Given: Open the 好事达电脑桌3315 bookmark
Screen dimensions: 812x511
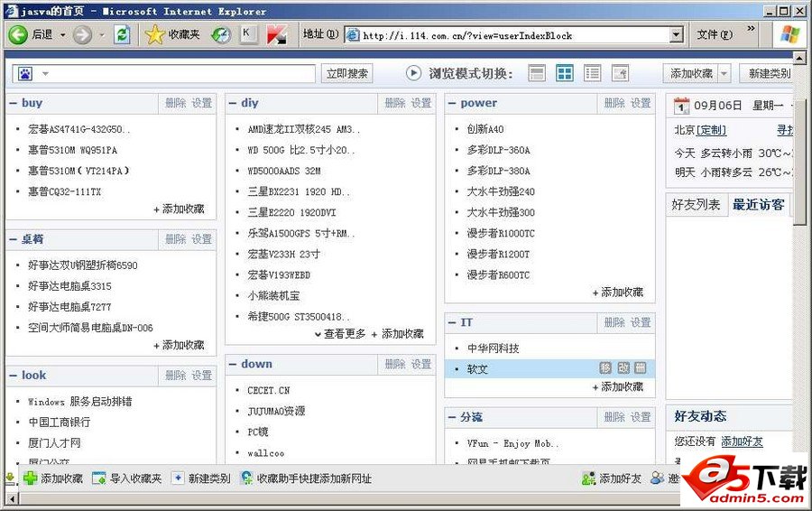Looking at the screenshot, I should [x=69, y=286].
